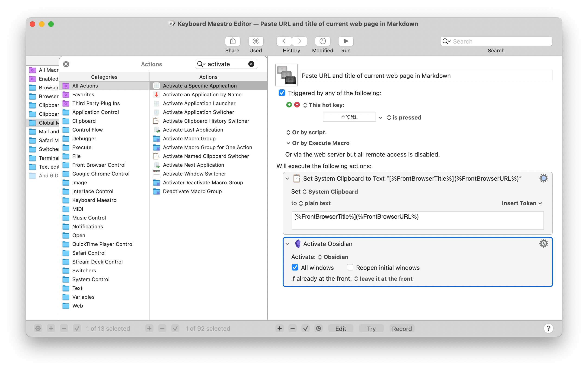The height and width of the screenshot is (371, 588).
Task: Delete the selected macro group with minus button
Action: [64, 328]
